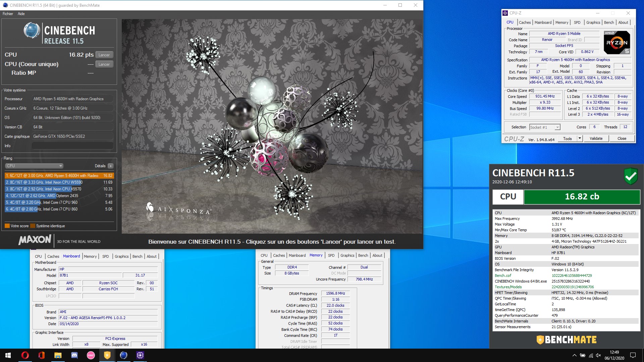Image resolution: width=644 pixels, height=362 pixels.
Task: Open Graphics tab in Memory CPU-Z window
Action: [x=347, y=255]
